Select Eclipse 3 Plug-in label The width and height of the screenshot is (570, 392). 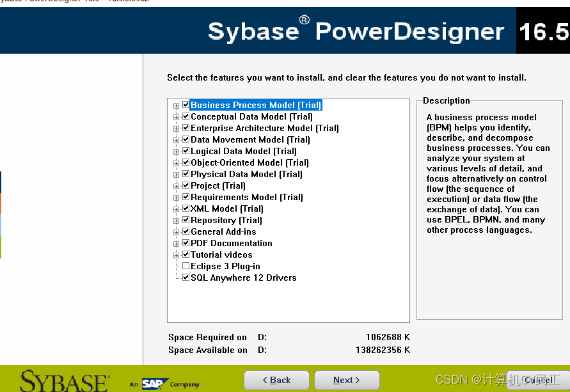[225, 266]
